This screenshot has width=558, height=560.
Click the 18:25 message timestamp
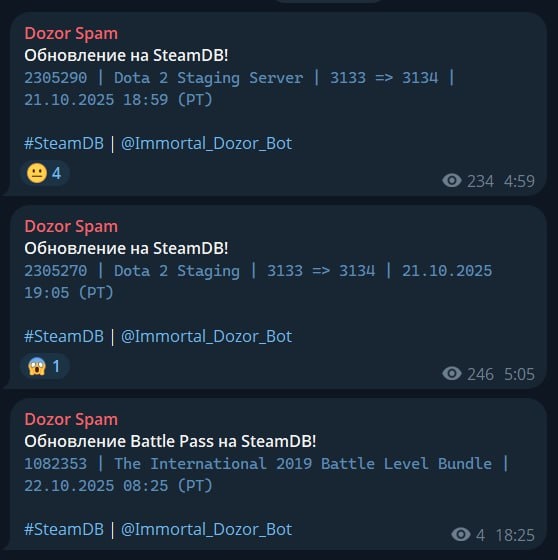coord(515,535)
